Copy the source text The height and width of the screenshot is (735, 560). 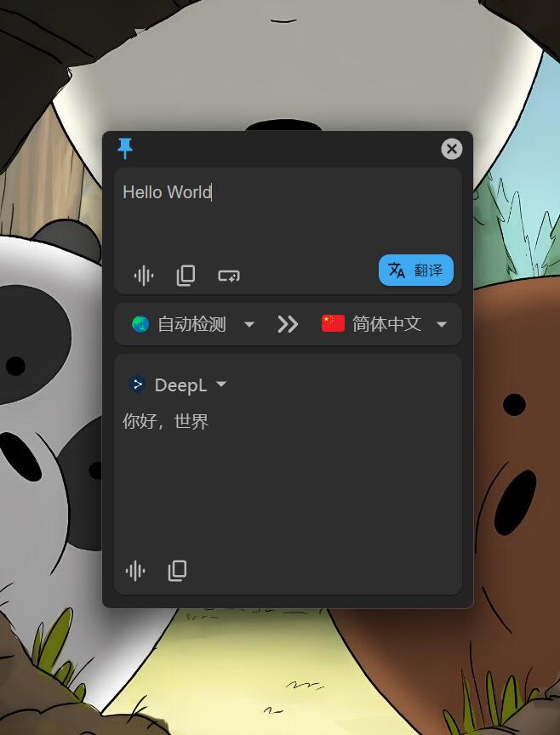click(x=186, y=275)
